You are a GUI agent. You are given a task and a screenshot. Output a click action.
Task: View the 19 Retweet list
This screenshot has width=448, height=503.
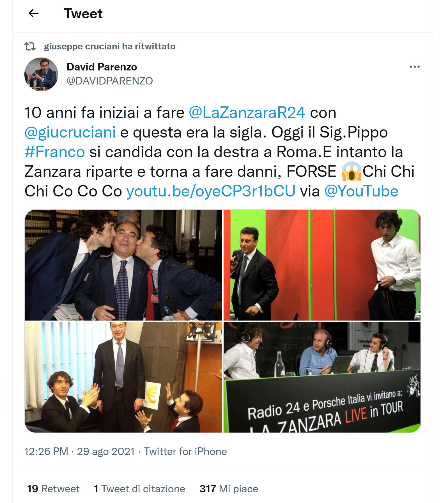coord(53,489)
